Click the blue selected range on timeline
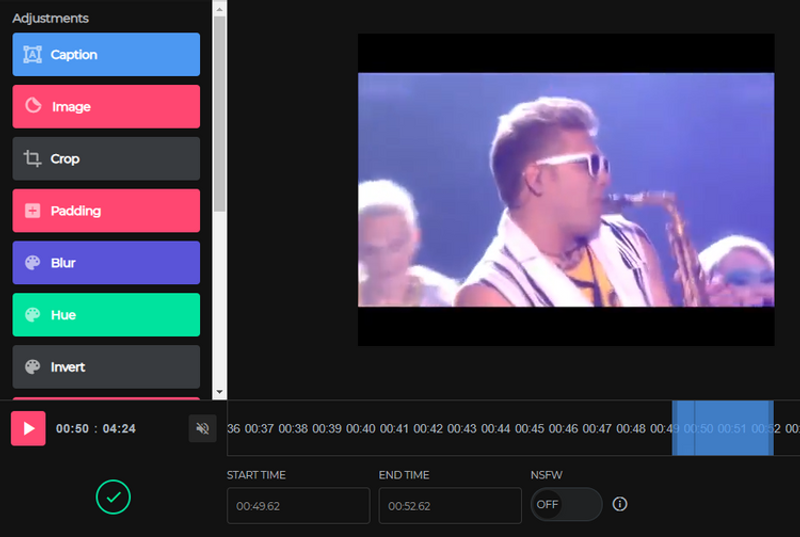Screen dimensions: 800x537 click(x=722, y=428)
